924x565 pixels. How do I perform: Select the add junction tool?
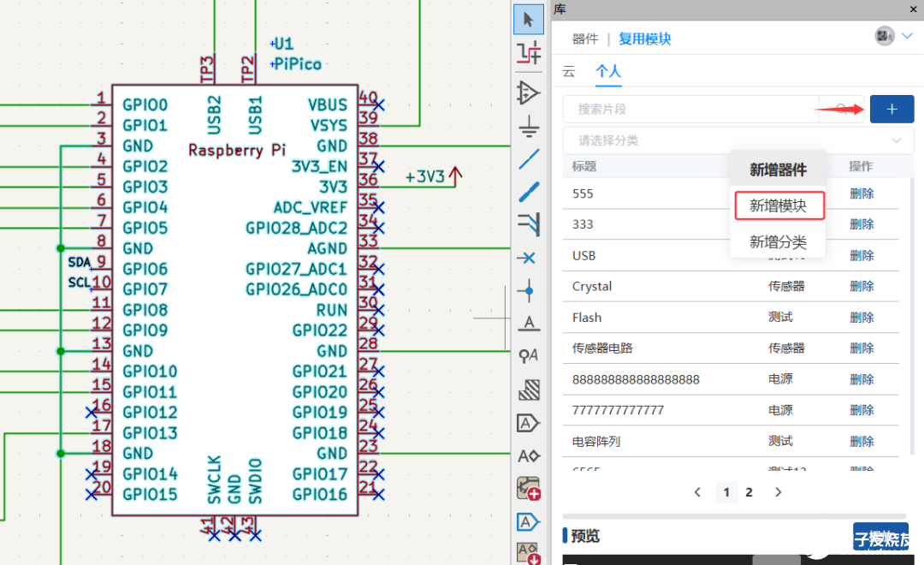tap(529, 291)
